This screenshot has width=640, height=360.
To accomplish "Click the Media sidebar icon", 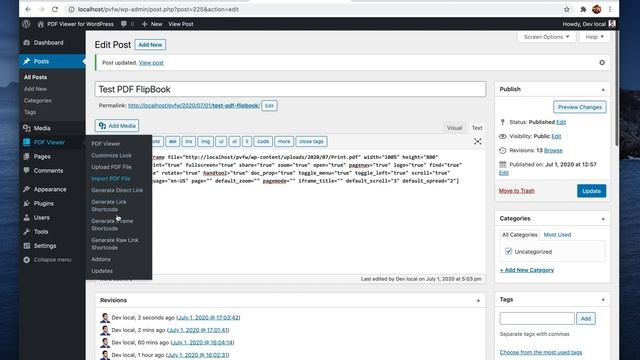I will click(27, 128).
